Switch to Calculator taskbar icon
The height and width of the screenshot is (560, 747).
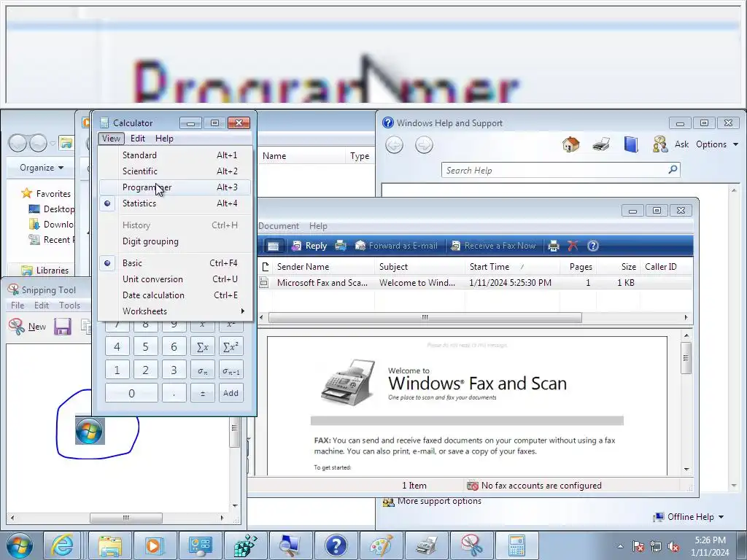[516, 545]
